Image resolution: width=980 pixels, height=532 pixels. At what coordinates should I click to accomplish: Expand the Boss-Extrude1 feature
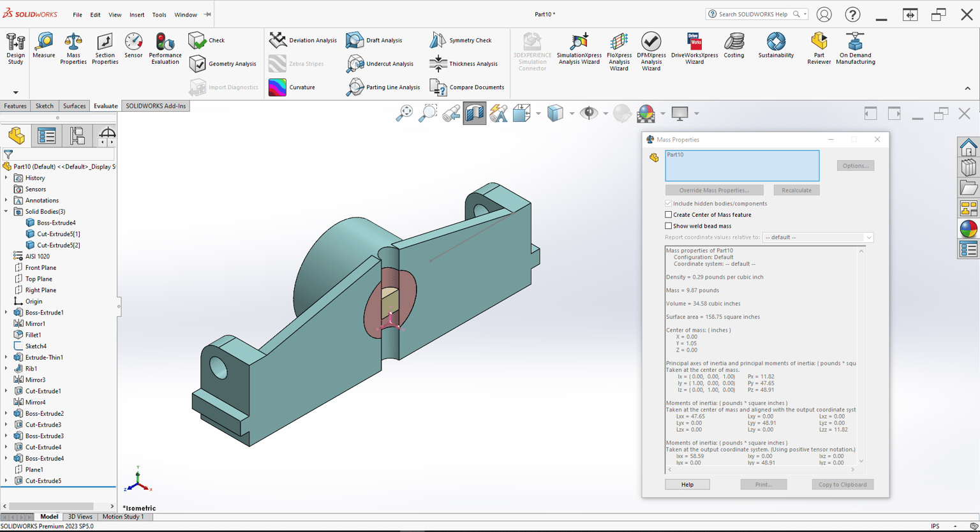(6, 313)
